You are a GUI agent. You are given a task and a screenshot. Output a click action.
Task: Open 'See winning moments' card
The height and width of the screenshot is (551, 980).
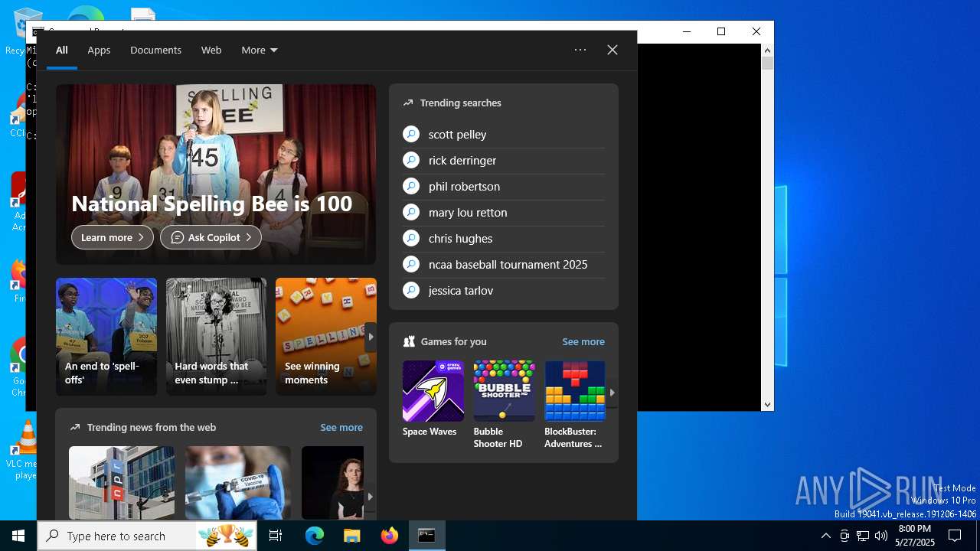[326, 337]
